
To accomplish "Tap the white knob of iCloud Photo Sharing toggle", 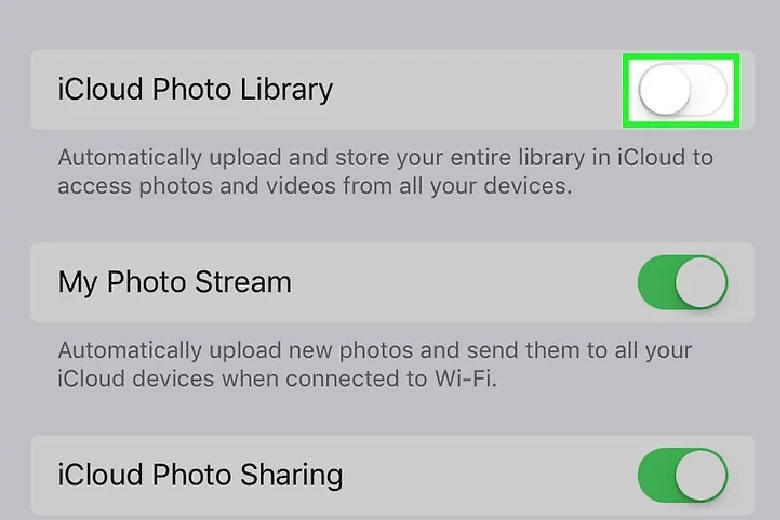I will pos(701,475).
